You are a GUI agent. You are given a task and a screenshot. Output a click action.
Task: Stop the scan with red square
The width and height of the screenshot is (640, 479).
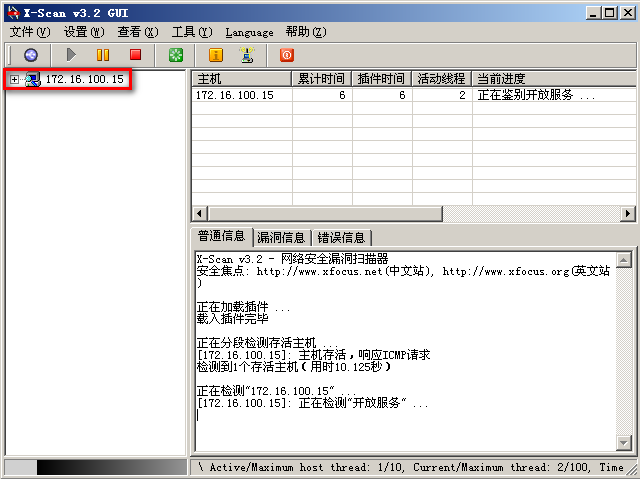(136, 55)
